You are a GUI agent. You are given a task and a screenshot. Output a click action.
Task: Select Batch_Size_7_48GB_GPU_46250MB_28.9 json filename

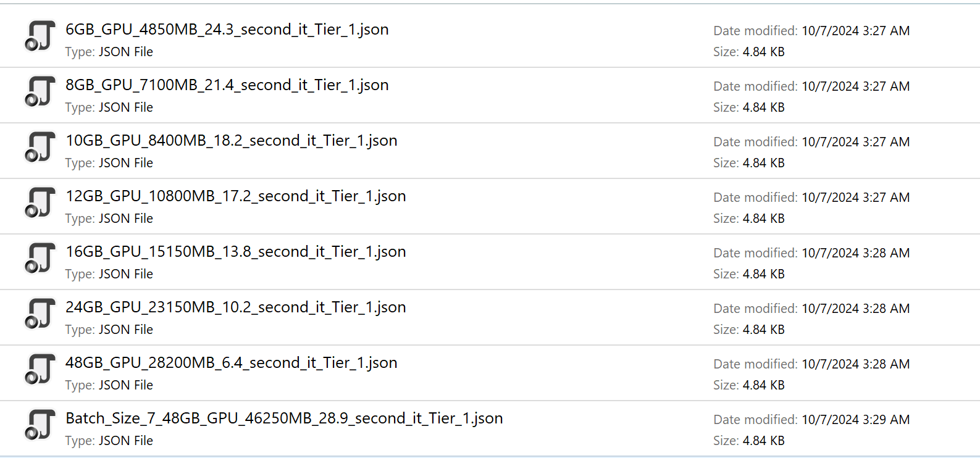[x=284, y=418]
